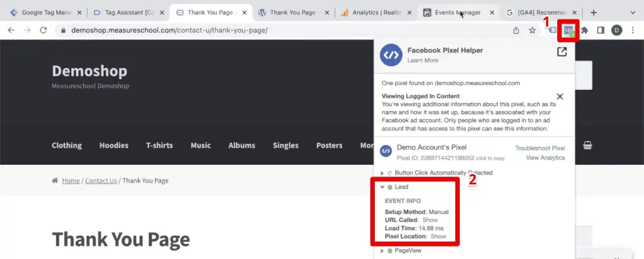Open Pixel Helper in a new window
The width and height of the screenshot is (644, 259).
point(562,52)
